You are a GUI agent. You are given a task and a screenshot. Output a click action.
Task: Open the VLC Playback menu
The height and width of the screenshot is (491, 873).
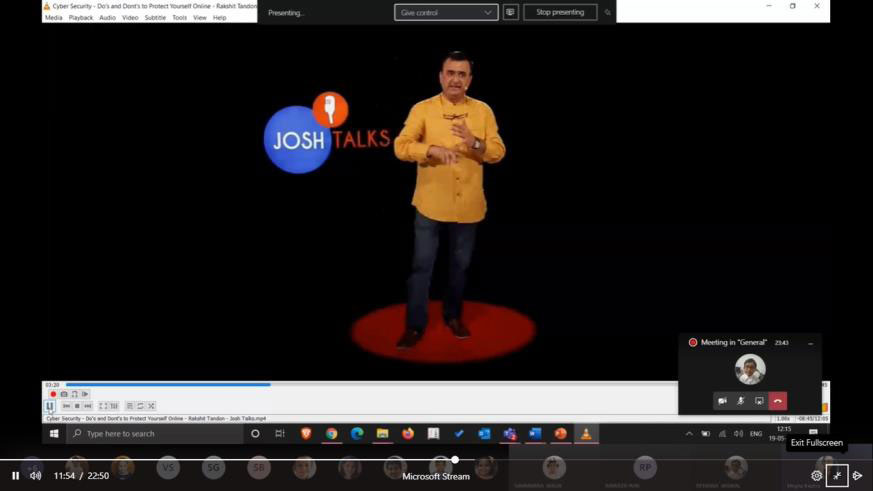(x=81, y=18)
